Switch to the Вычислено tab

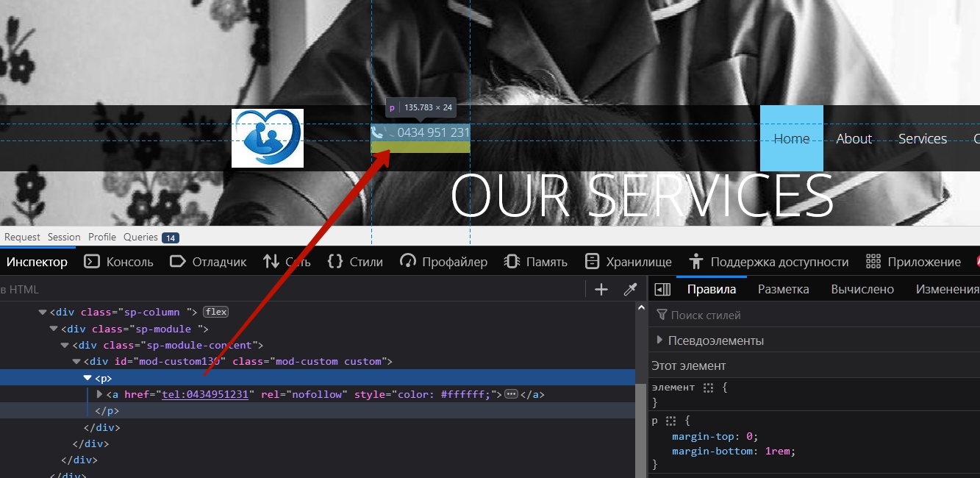coord(862,290)
